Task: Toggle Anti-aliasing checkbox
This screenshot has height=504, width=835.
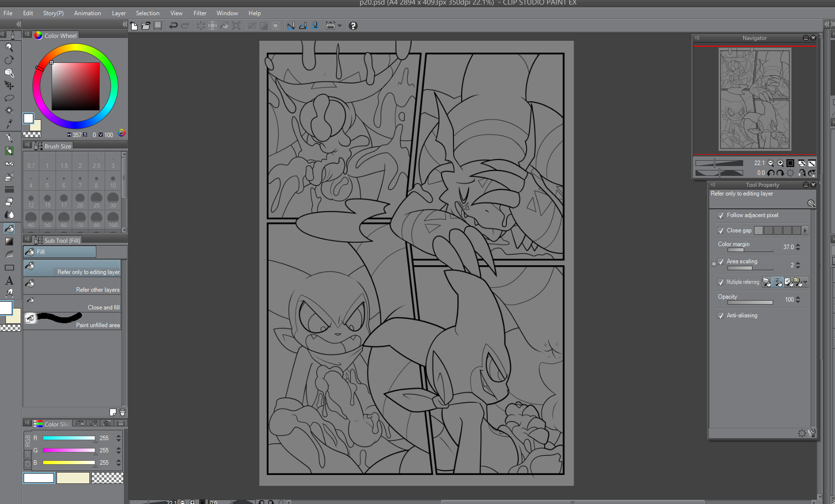Action: tap(721, 315)
